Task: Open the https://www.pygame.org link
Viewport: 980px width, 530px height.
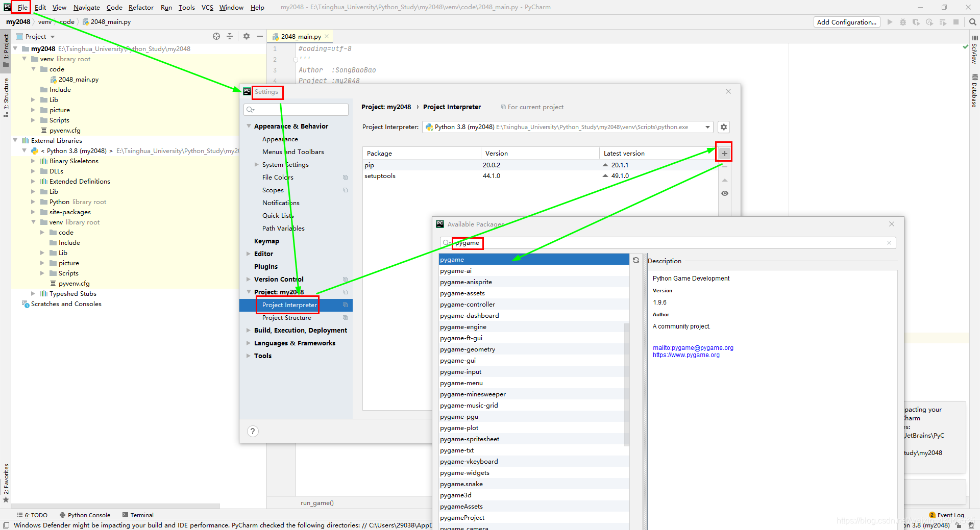Action: [x=686, y=355]
